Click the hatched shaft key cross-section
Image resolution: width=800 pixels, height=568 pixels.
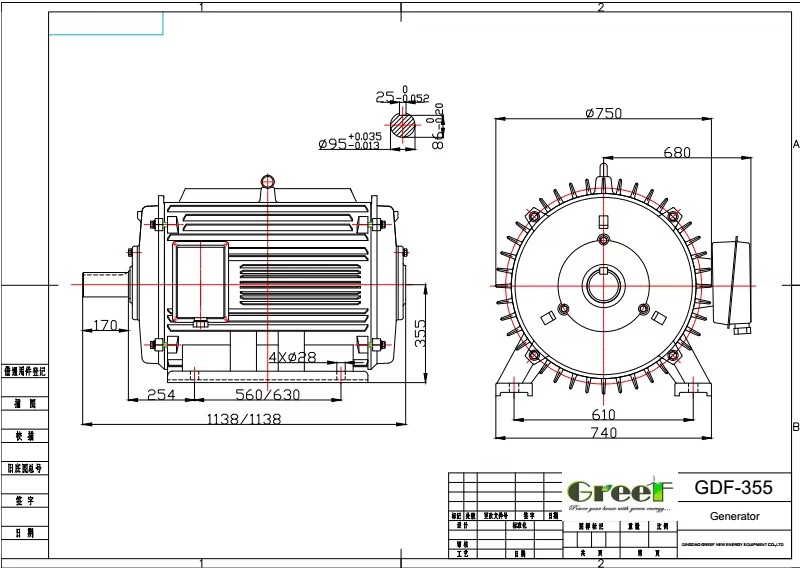(403, 126)
